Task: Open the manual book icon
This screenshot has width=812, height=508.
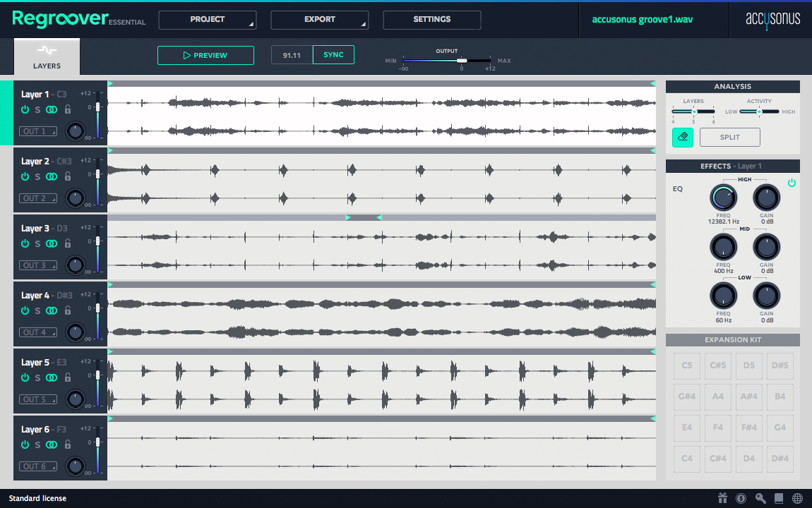Action: [x=779, y=498]
